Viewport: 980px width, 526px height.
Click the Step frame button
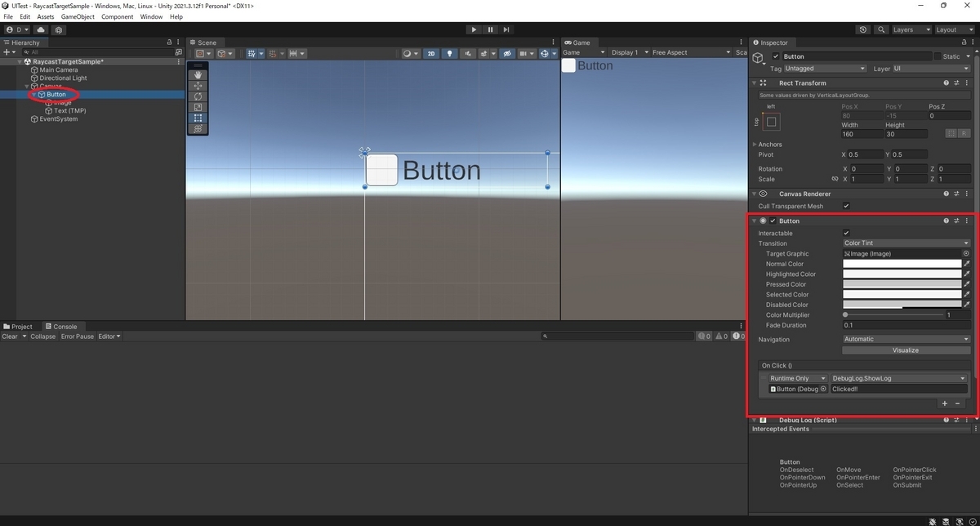(506, 29)
